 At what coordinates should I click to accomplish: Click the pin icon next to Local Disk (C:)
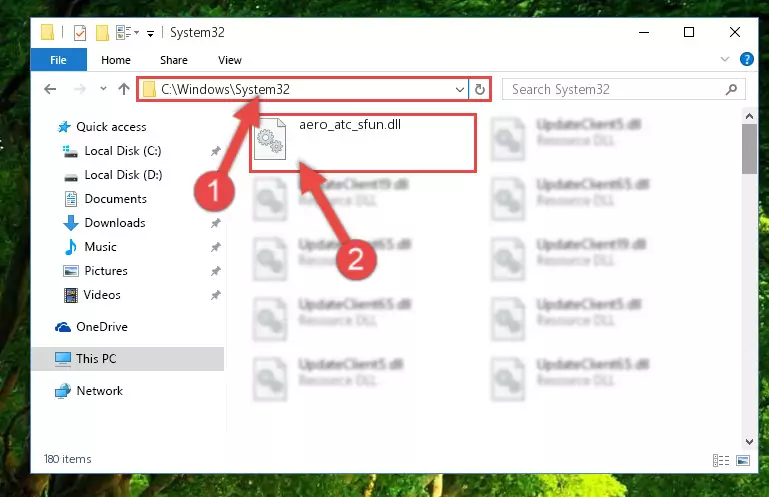(x=215, y=151)
